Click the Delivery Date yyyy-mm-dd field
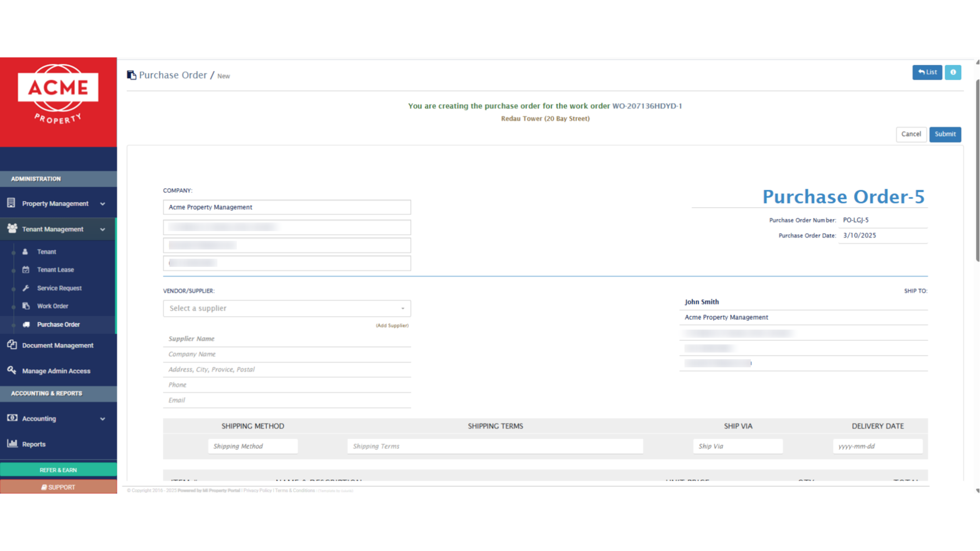 (877, 446)
